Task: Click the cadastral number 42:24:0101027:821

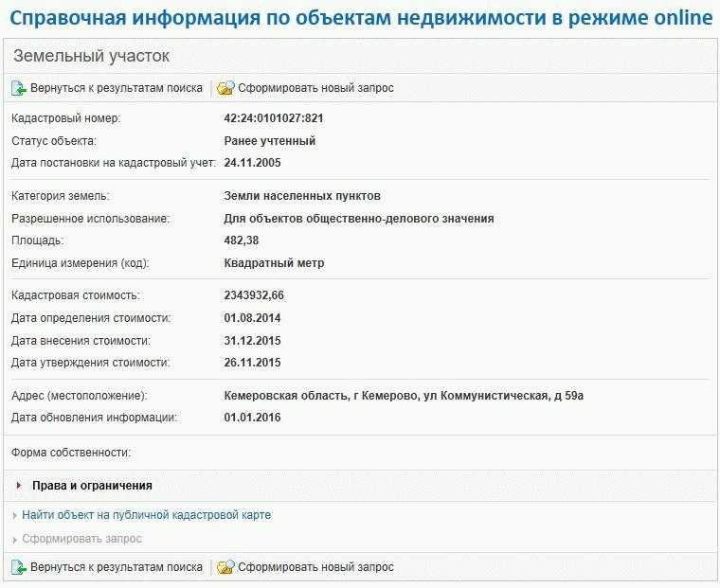Action: point(274,118)
